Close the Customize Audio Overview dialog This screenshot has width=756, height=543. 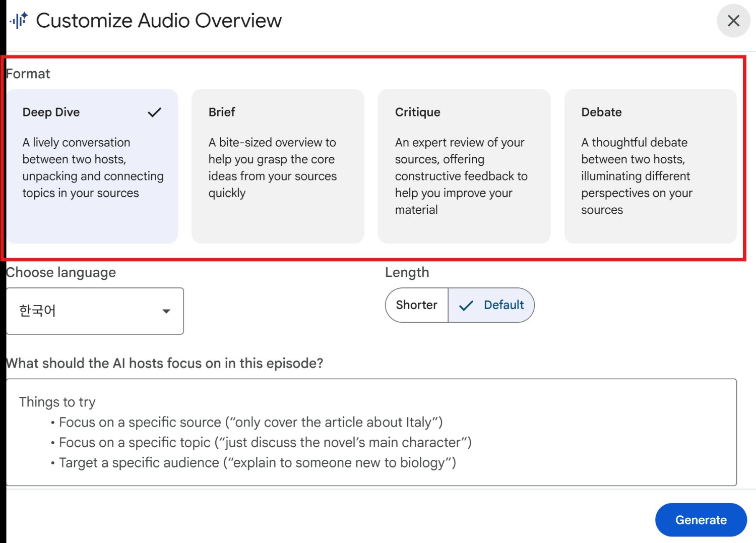coord(733,21)
